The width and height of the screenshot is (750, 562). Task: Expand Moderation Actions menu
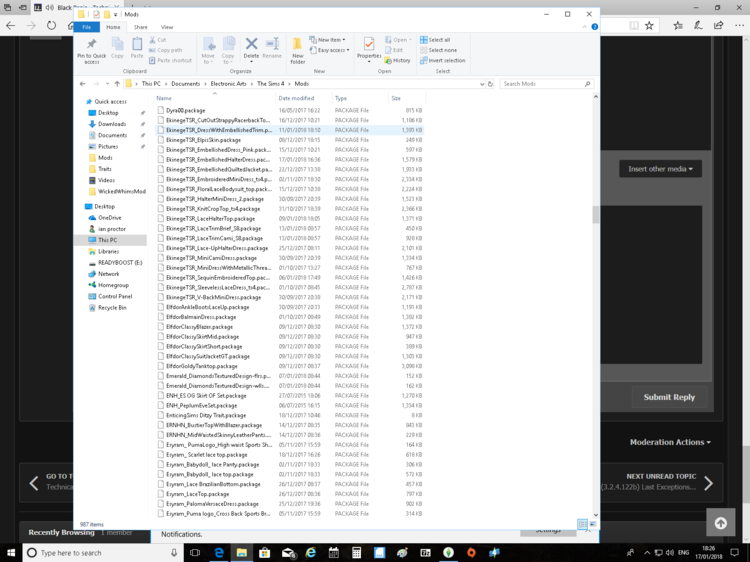coord(670,442)
